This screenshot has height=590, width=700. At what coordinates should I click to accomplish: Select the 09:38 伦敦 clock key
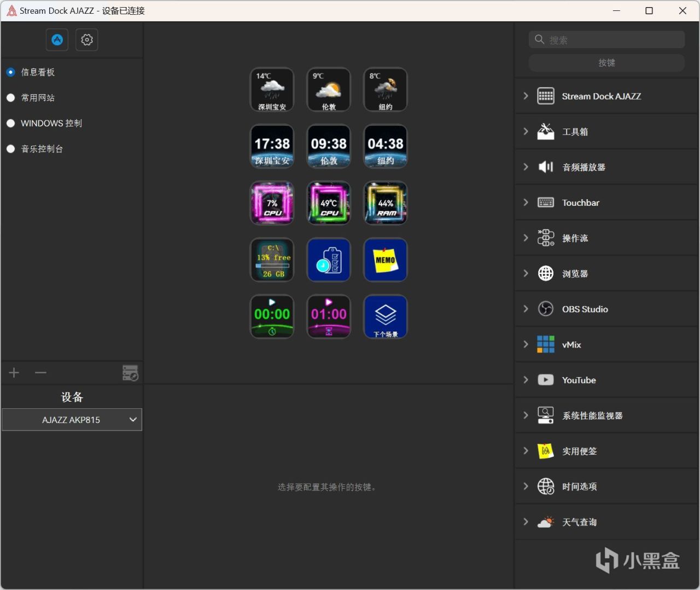coord(329,147)
